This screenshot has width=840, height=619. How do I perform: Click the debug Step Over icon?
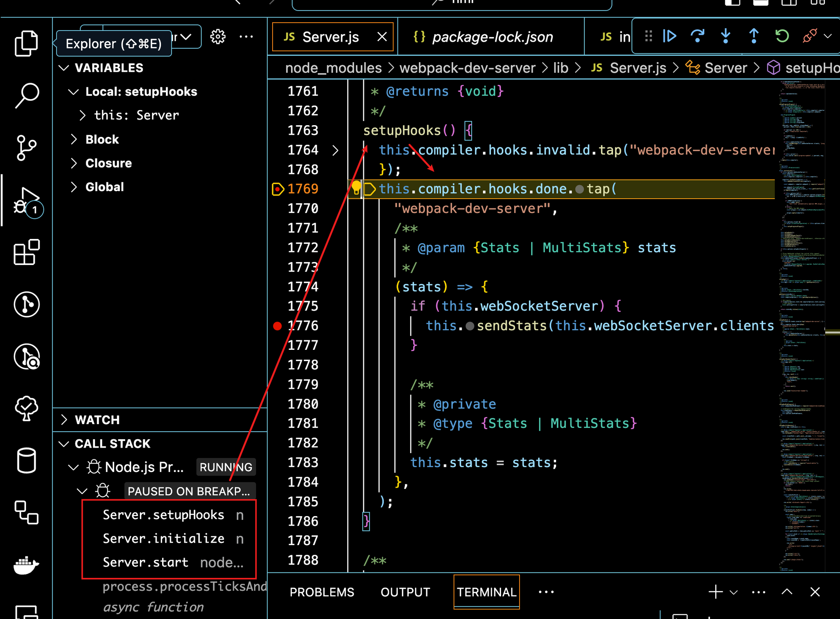coord(697,36)
